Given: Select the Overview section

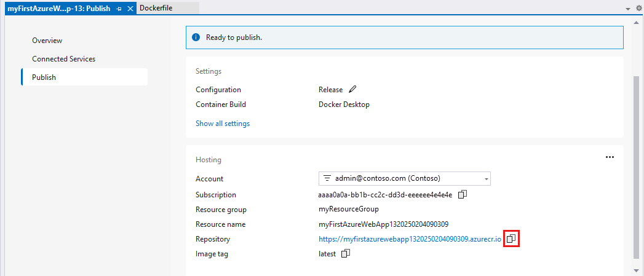Looking at the screenshot, I should tap(47, 41).
